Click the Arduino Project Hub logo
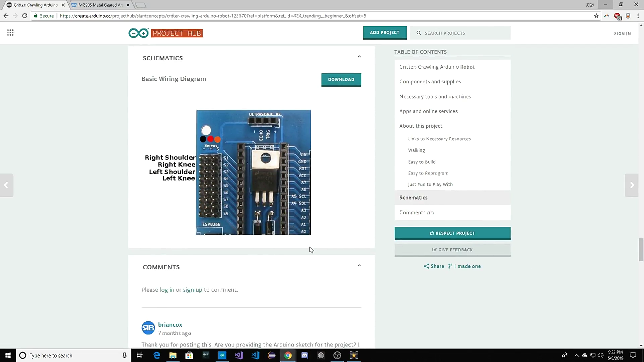Viewport: 644px width, 362px height. pyautogui.click(x=165, y=33)
